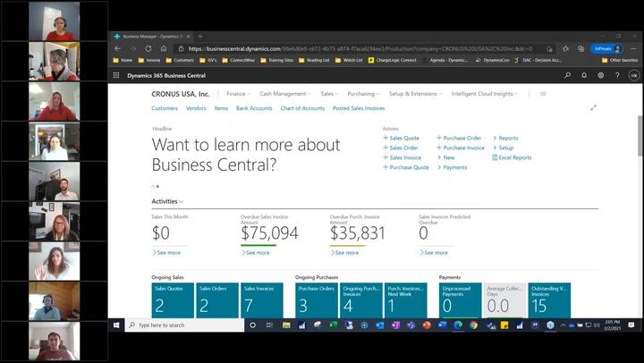Expand the Purchasing menu
Screen dimensions: 644x363
coord(363,94)
